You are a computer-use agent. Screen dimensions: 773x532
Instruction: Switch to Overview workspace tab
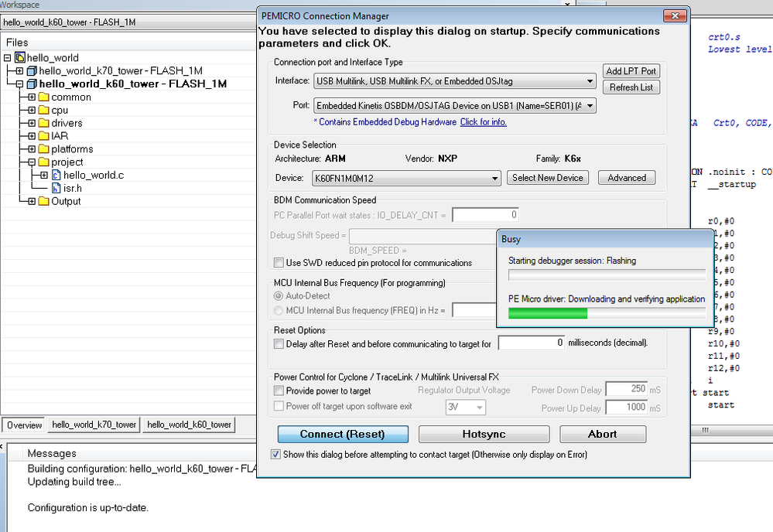click(x=24, y=425)
